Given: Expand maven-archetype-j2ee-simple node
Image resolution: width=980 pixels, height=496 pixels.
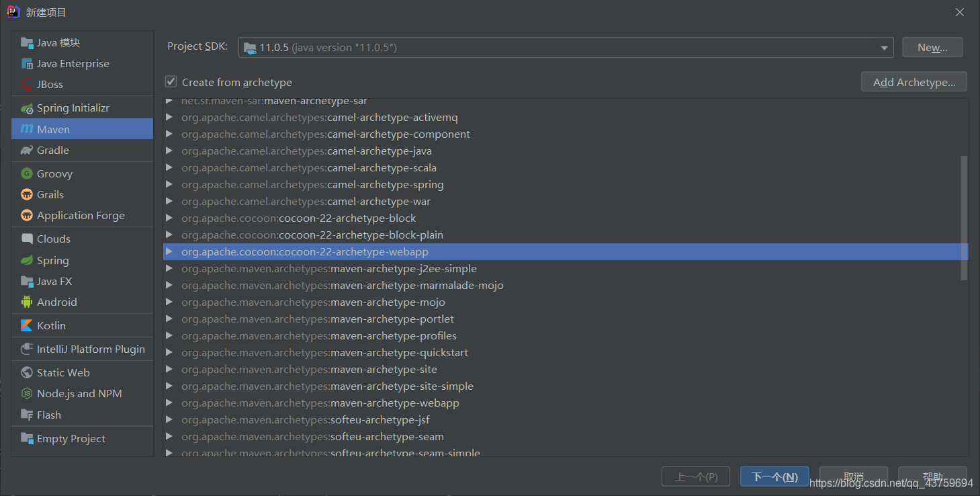Looking at the screenshot, I should pyautogui.click(x=169, y=269).
